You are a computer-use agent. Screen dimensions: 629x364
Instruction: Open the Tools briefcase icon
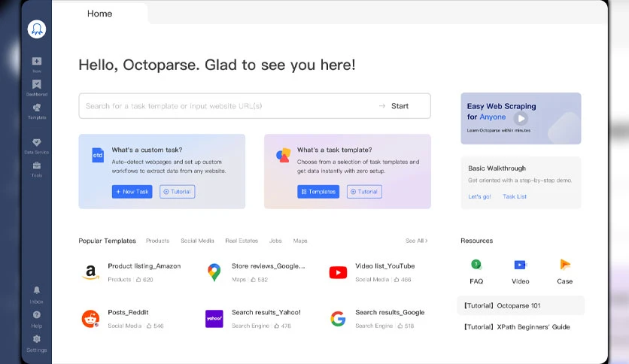click(37, 165)
